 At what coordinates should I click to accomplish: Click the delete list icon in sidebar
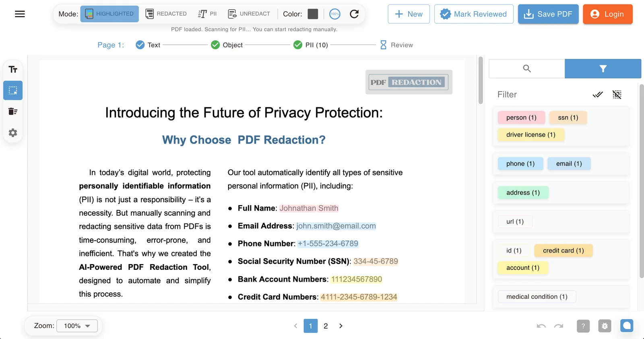click(13, 111)
